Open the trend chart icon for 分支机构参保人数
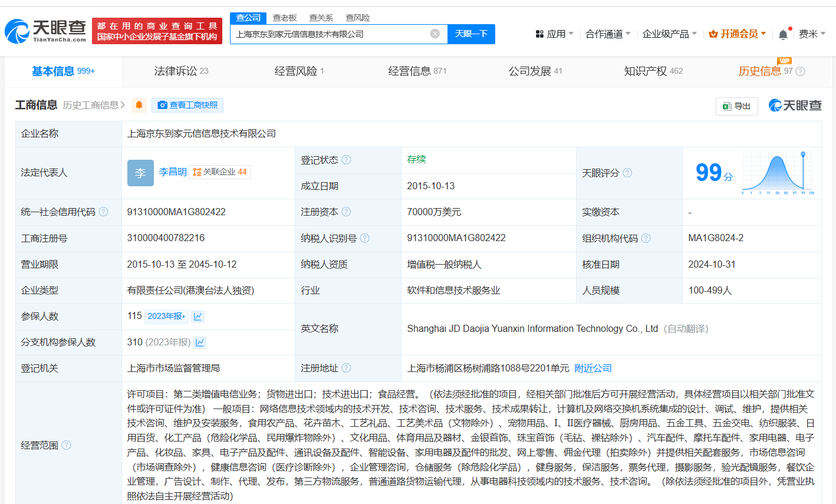 200,342
